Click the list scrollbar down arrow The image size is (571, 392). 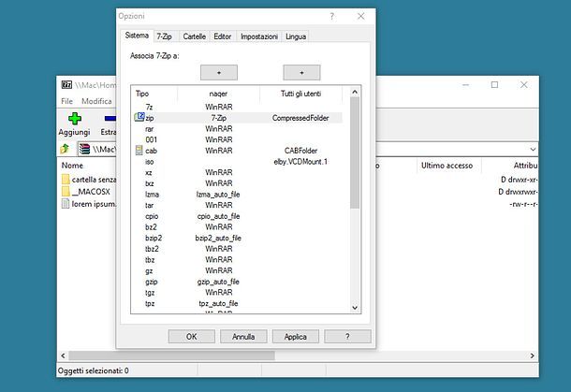pyautogui.click(x=355, y=308)
